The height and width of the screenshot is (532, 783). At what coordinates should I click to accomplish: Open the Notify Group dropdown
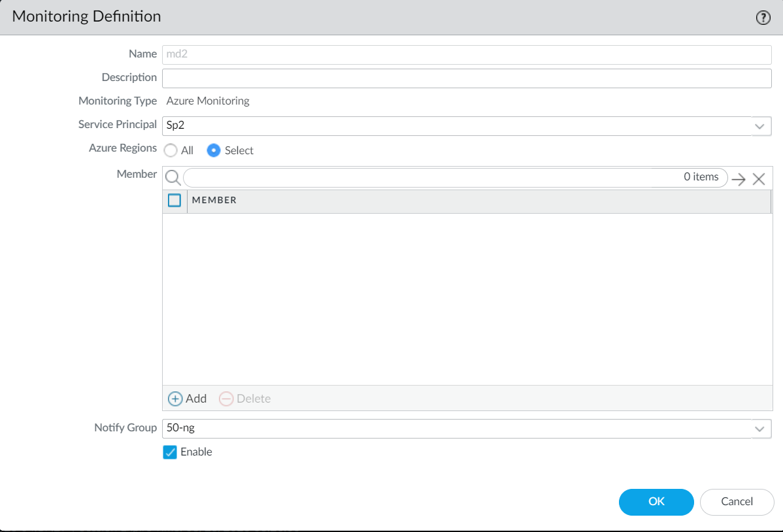pyautogui.click(x=759, y=429)
